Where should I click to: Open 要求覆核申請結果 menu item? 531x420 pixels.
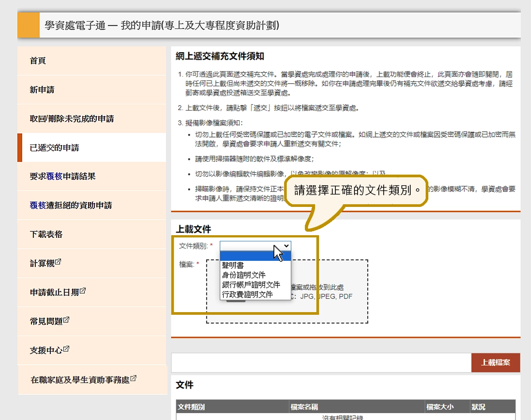tap(63, 176)
